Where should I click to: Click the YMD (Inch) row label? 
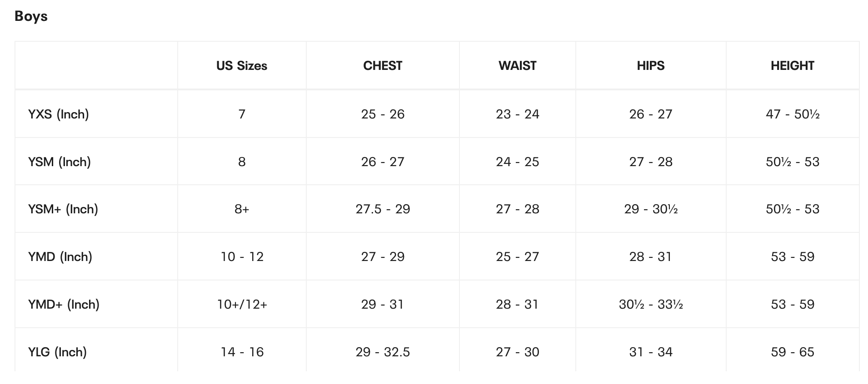60,257
